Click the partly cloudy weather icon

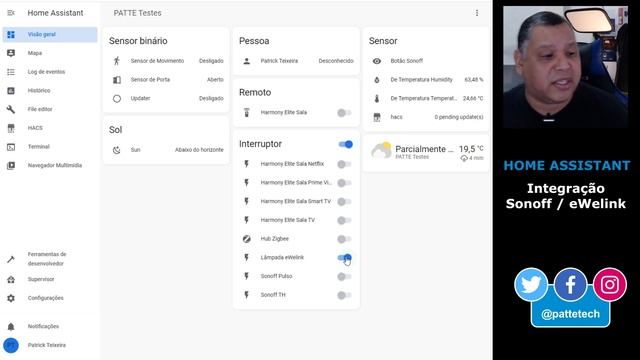coord(381,150)
